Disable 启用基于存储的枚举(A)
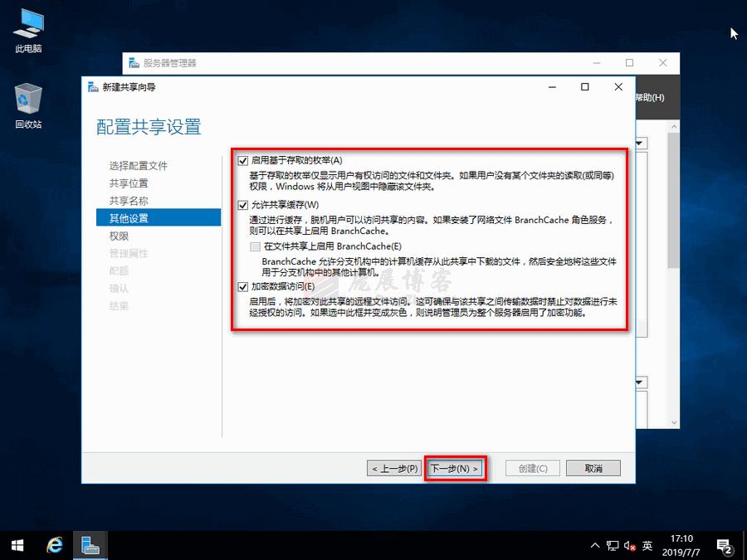The image size is (747, 560). [x=242, y=159]
